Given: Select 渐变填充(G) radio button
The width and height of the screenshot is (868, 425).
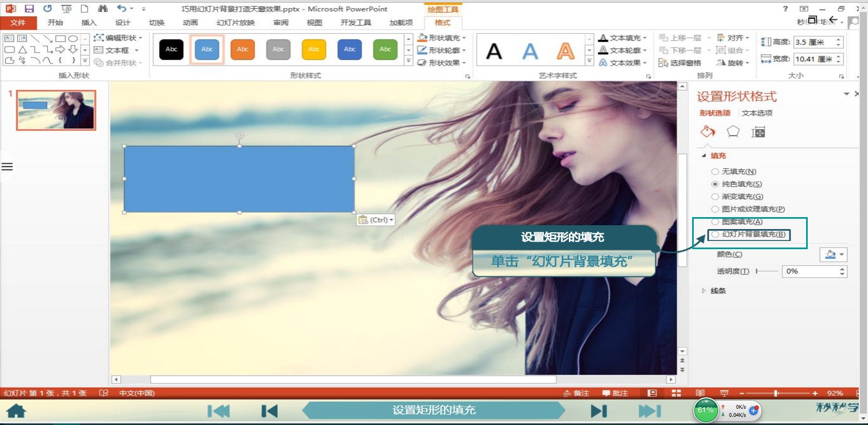Looking at the screenshot, I should click(x=715, y=196).
